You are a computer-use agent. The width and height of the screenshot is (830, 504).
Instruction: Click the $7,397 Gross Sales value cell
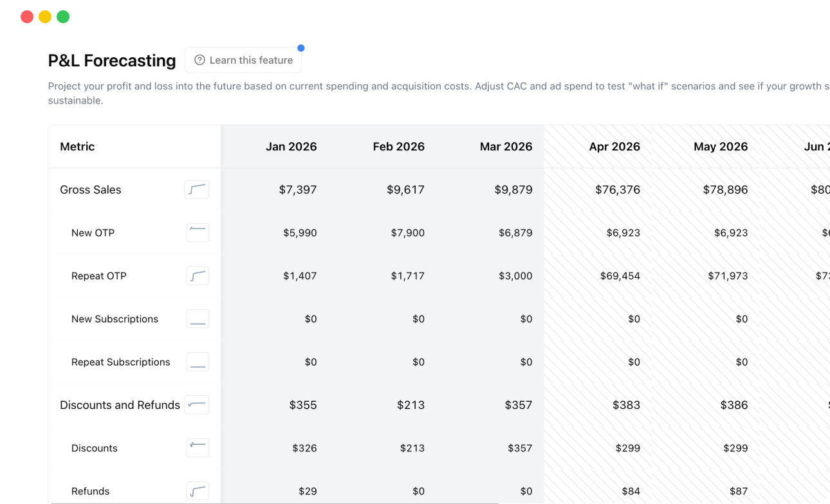[x=297, y=190]
